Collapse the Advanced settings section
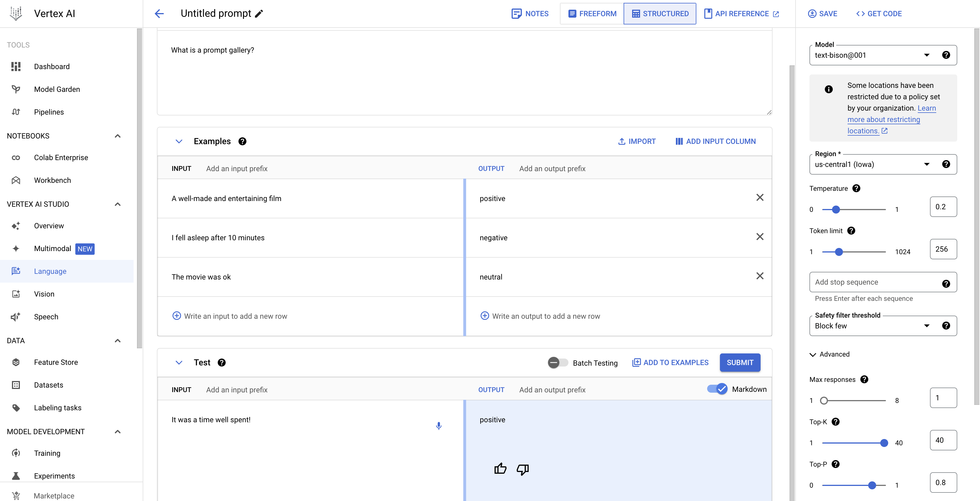 tap(813, 355)
